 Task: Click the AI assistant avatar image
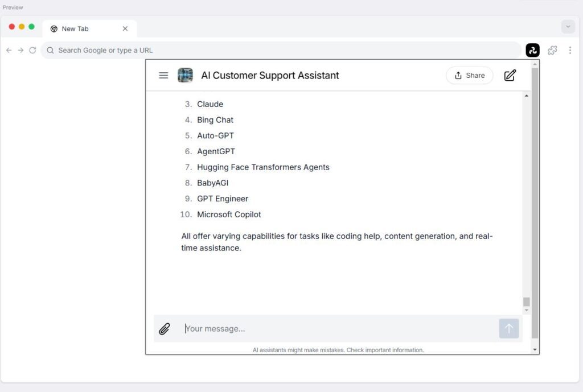click(x=185, y=75)
